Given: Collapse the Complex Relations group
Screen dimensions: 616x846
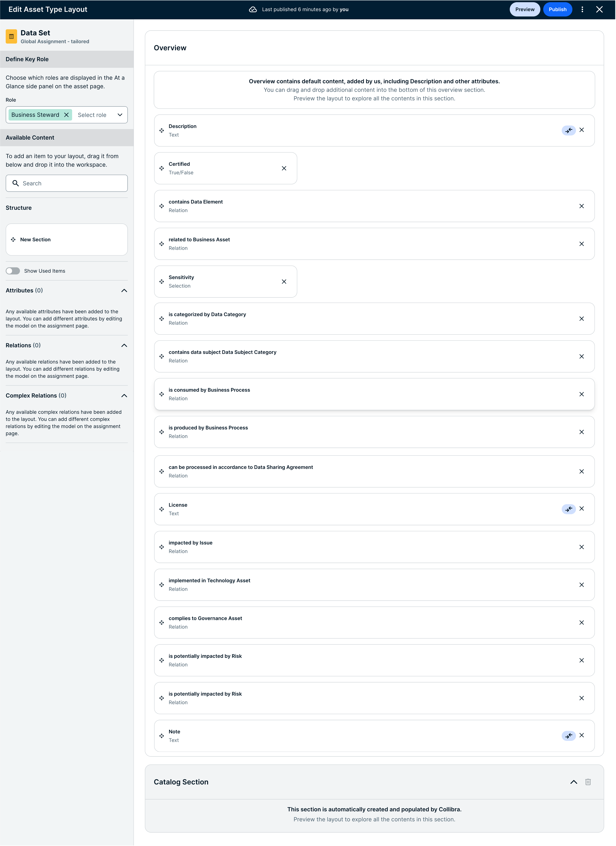Looking at the screenshot, I should (124, 396).
